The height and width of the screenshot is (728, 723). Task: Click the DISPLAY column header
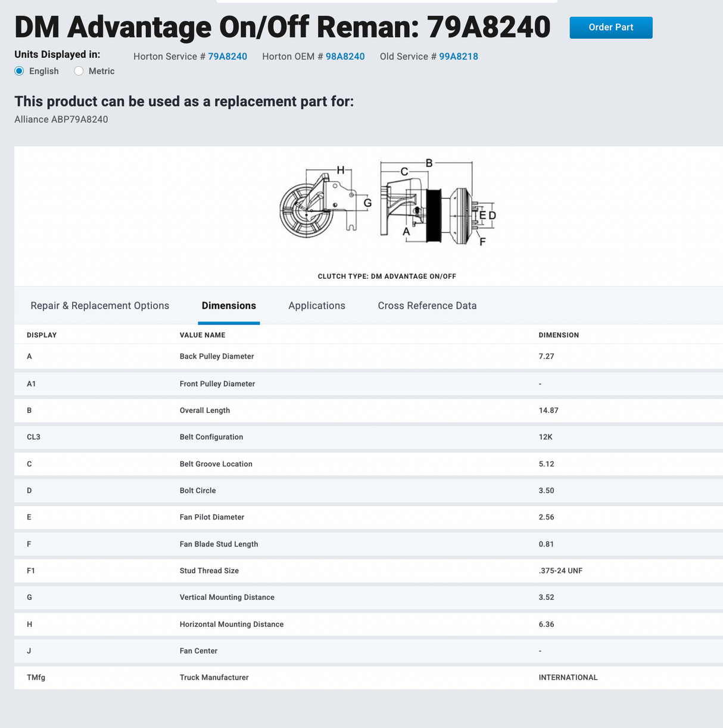tap(42, 335)
